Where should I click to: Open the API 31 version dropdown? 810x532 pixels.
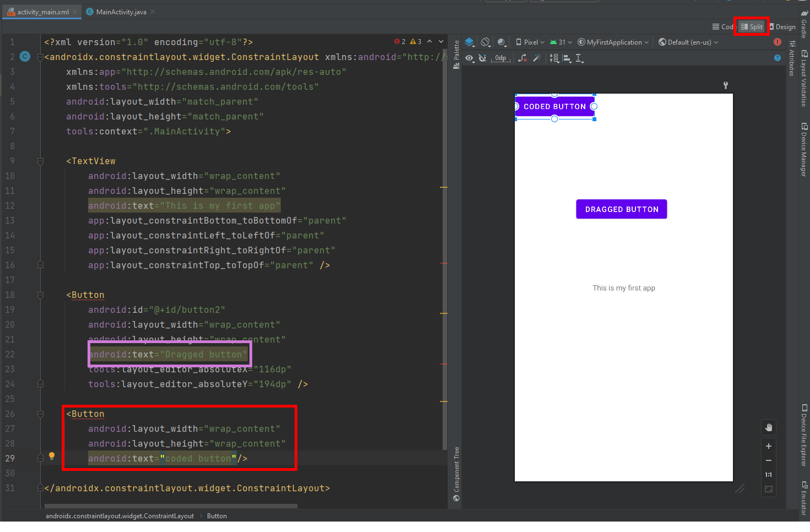click(561, 42)
